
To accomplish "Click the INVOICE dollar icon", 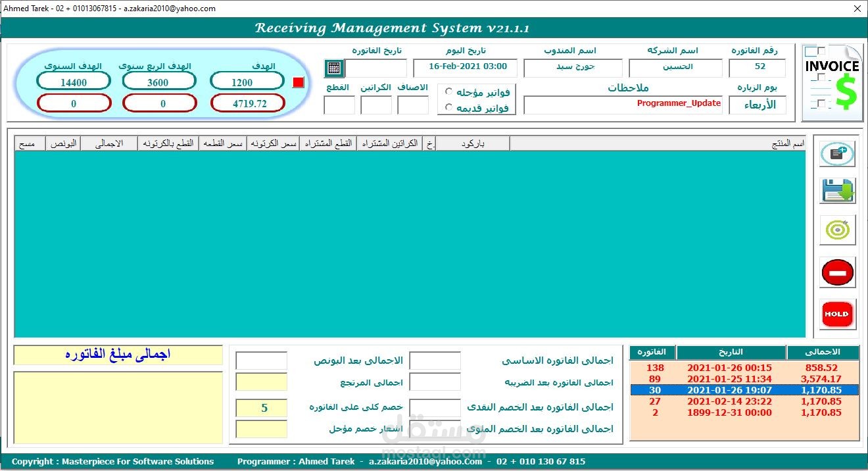I will pos(832,83).
